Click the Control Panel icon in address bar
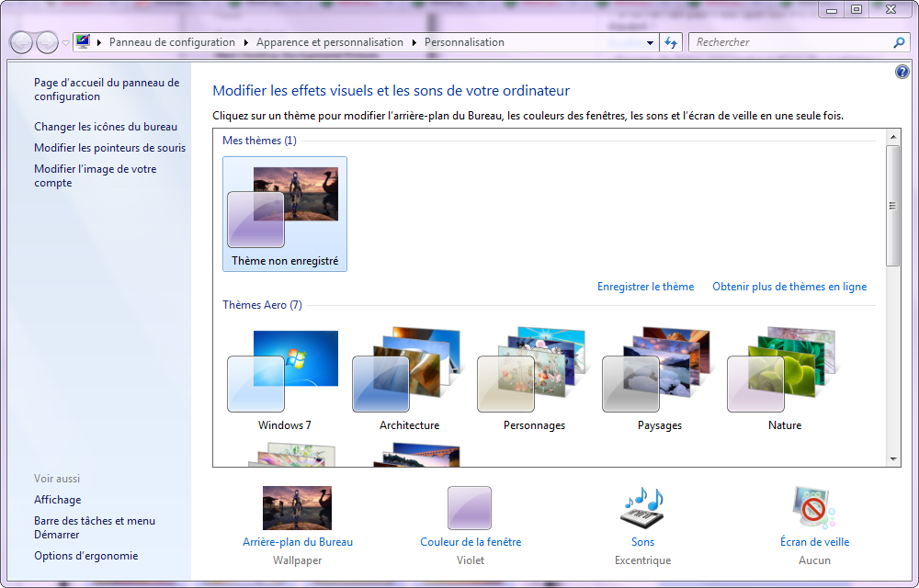The image size is (919, 588). tap(83, 42)
